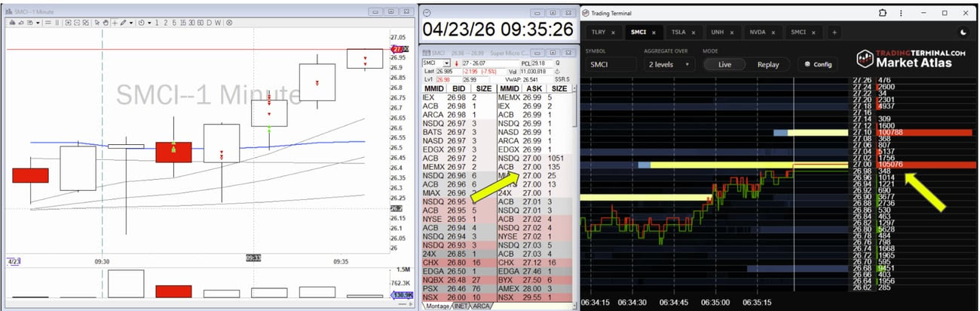
Task: Click the circled X icon in chart toolbar
Action: click(85, 23)
